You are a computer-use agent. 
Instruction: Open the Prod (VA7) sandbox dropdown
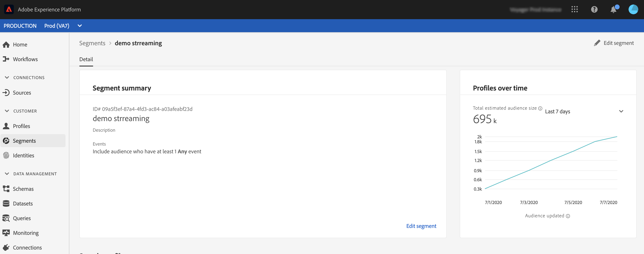coord(80,26)
